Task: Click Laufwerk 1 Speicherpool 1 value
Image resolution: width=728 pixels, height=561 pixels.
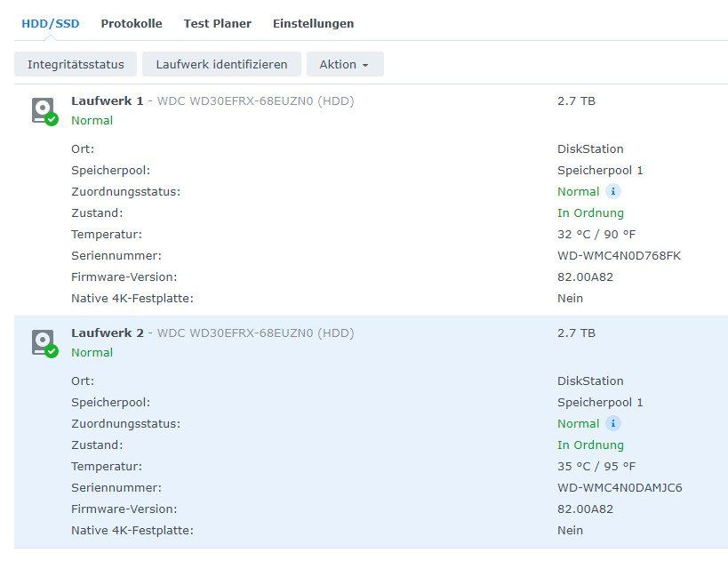Action: tap(600, 171)
